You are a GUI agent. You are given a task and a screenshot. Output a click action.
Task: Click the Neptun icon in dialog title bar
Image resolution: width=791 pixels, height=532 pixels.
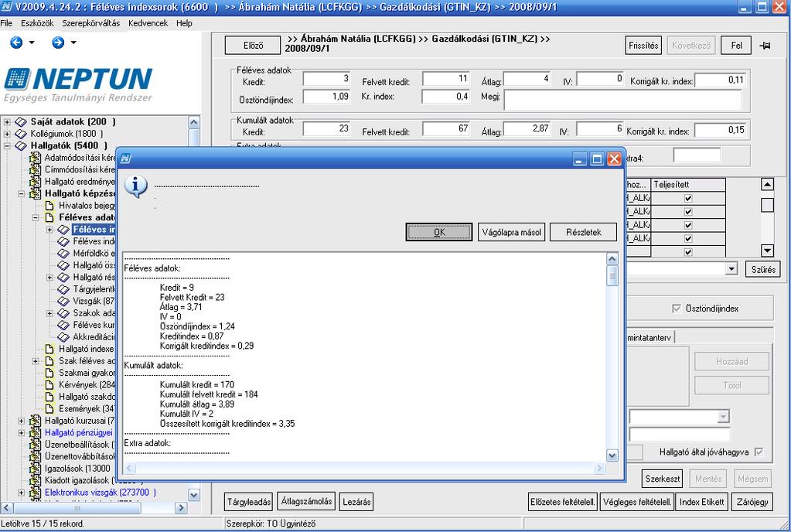[125, 159]
